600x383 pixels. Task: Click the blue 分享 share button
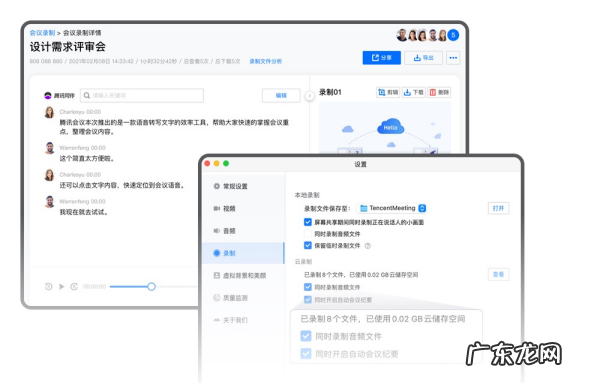click(382, 58)
